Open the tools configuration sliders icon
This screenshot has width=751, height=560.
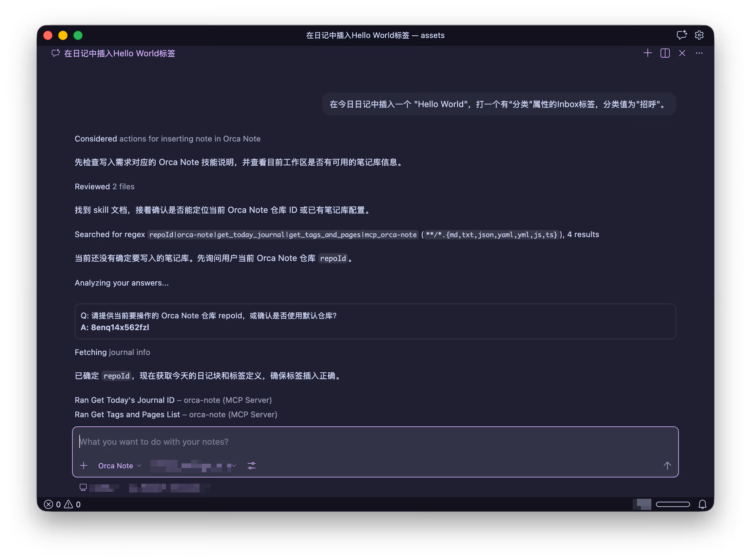point(251,465)
